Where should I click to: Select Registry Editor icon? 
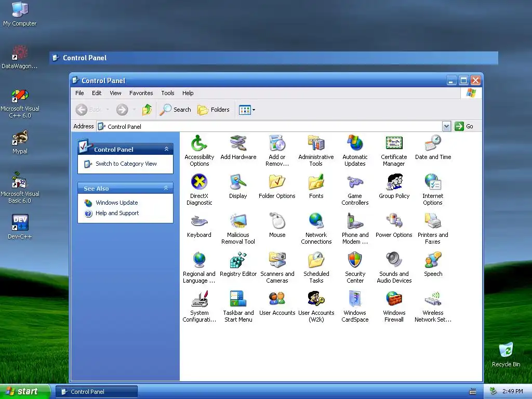pyautogui.click(x=238, y=260)
